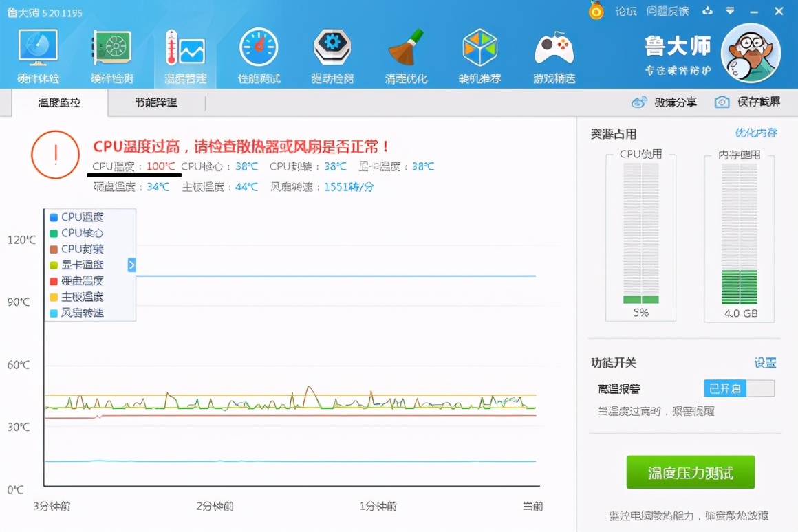798x532 pixels.
Task: Switch to the 节能降温 tab
Action: click(x=154, y=101)
